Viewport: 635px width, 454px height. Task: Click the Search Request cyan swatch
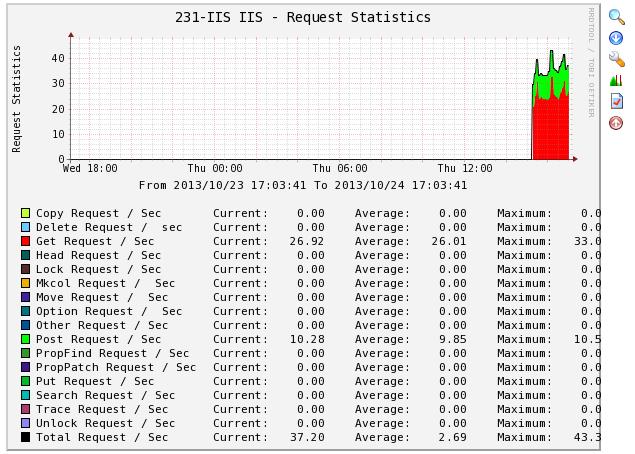click(26, 395)
